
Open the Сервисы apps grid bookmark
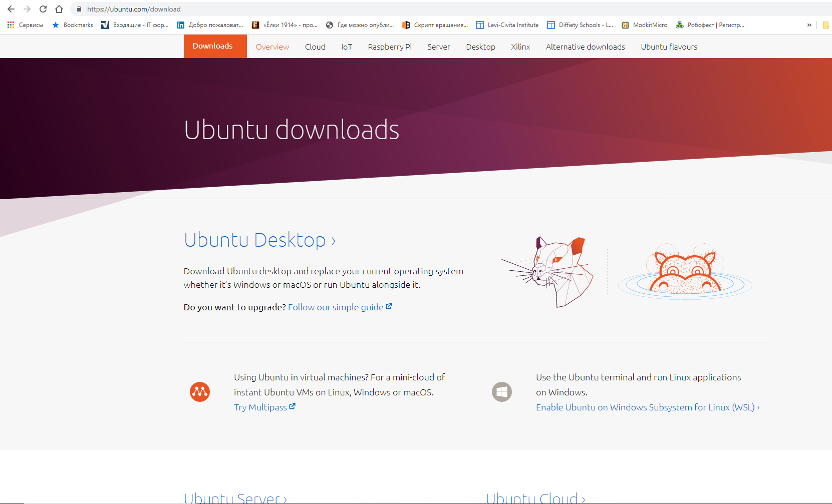tap(25, 25)
